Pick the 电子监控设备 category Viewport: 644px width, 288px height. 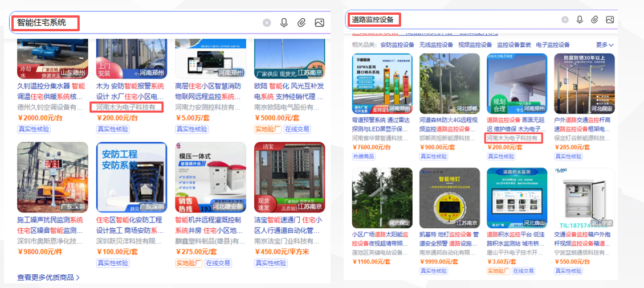pyautogui.click(x=552, y=45)
